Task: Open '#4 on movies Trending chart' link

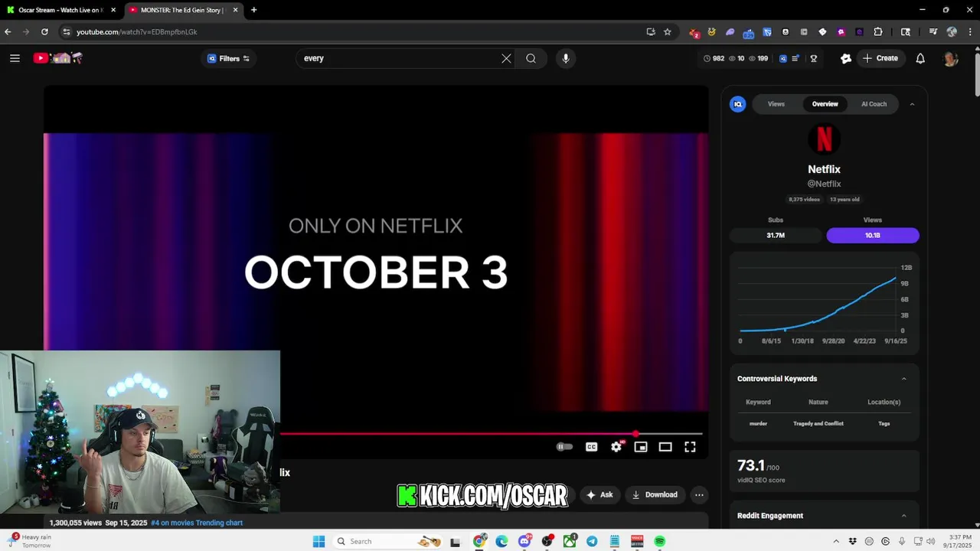Action: [x=197, y=523]
